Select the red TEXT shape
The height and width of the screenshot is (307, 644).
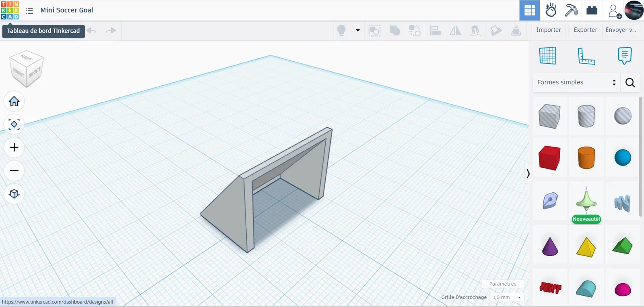(550, 288)
